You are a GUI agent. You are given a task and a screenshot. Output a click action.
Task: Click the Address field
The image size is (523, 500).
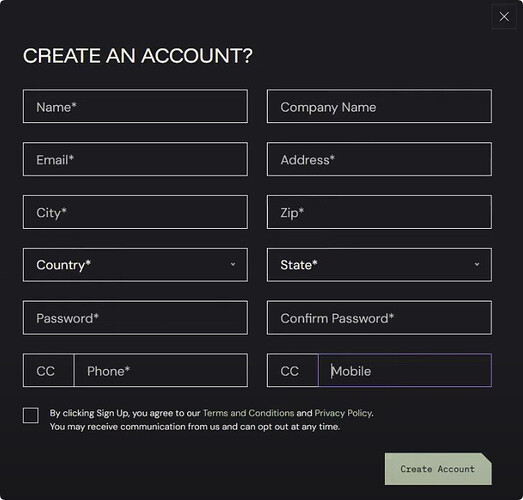[x=379, y=159]
